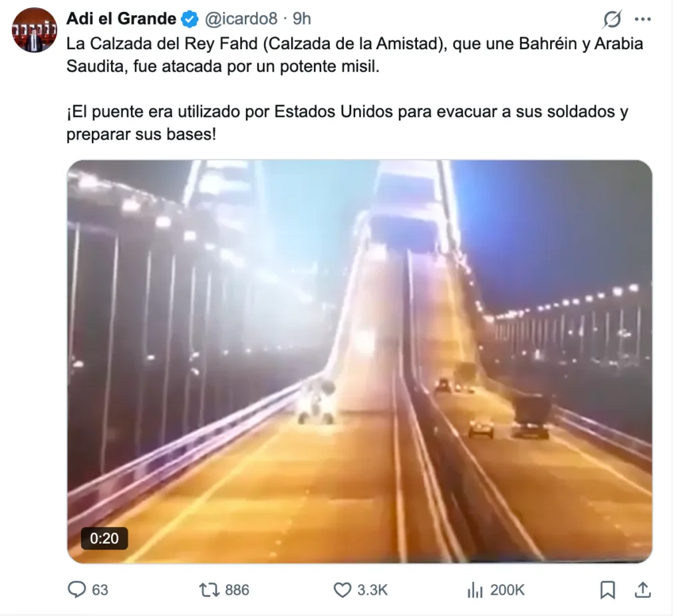
Task: Click the blue verified badge
Action: pyautogui.click(x=190, y=19)
